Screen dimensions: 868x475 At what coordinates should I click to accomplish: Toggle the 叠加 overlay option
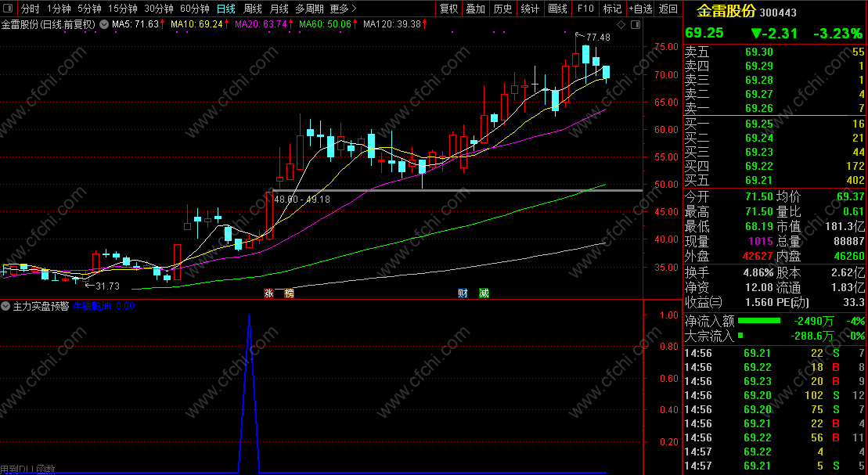click(x=476, y=9)
